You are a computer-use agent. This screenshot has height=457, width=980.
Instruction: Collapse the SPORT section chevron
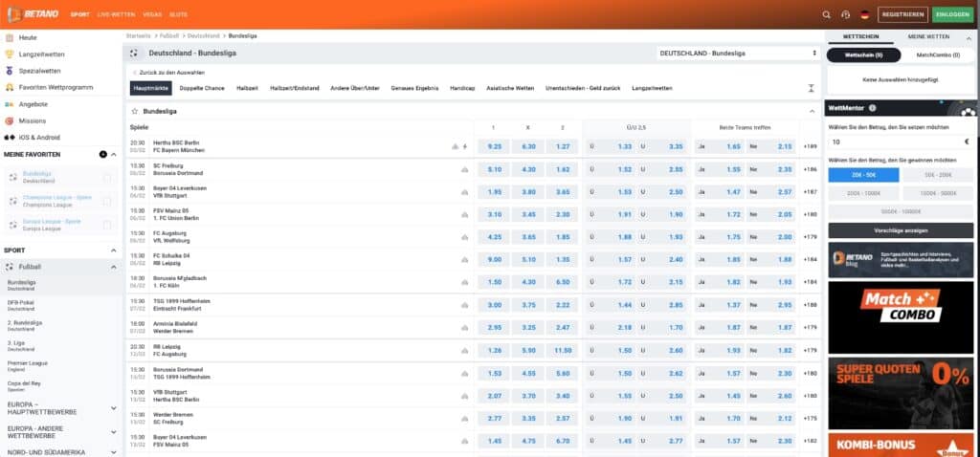pos(114,250)
